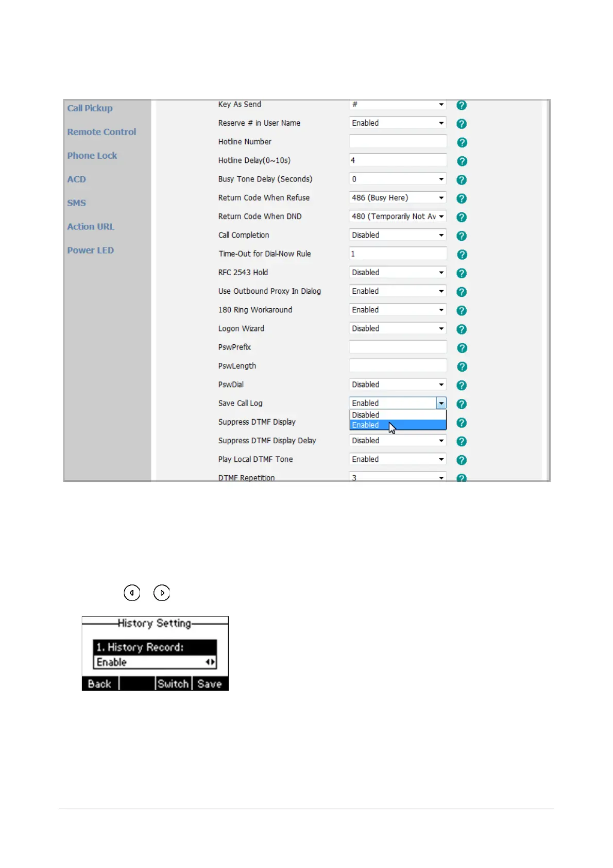Viewport: 613px width, 868px height.
Task: Click the right arrow key icon
Action: [x=162, y=593]
